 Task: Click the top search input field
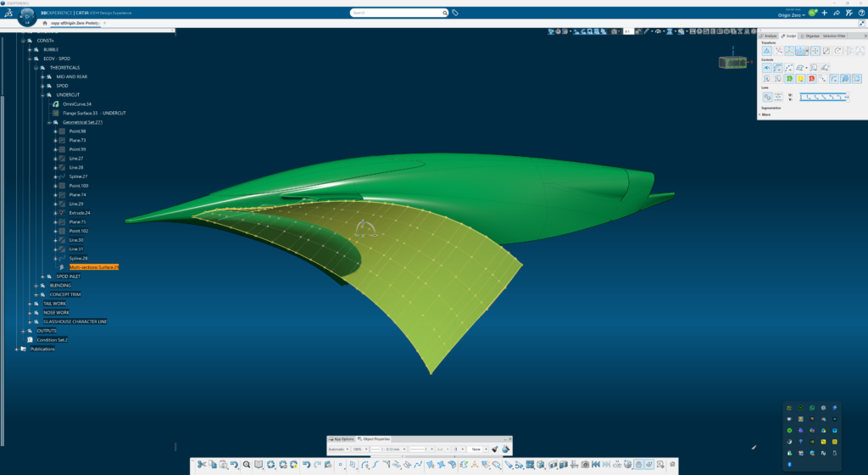click(x=396, y=13)
